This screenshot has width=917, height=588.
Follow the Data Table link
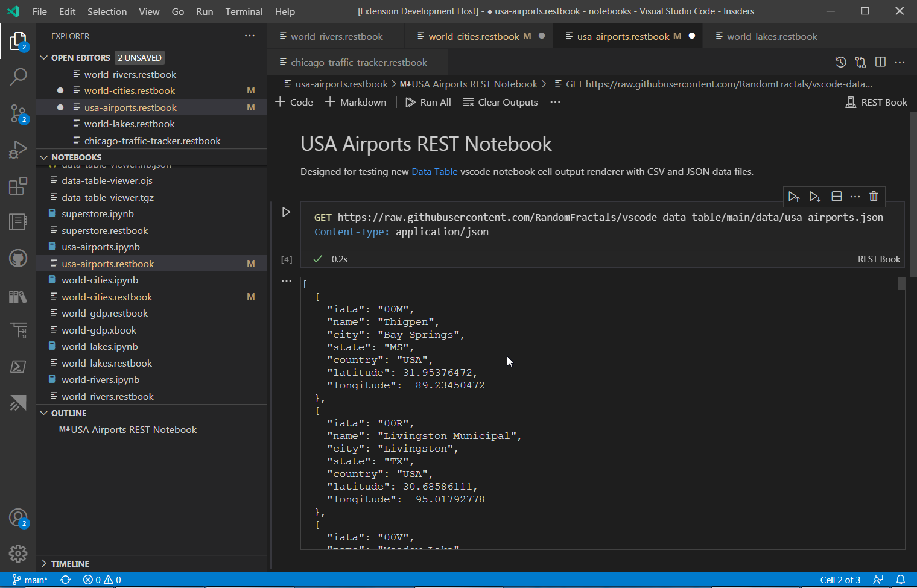click(434, 172)
